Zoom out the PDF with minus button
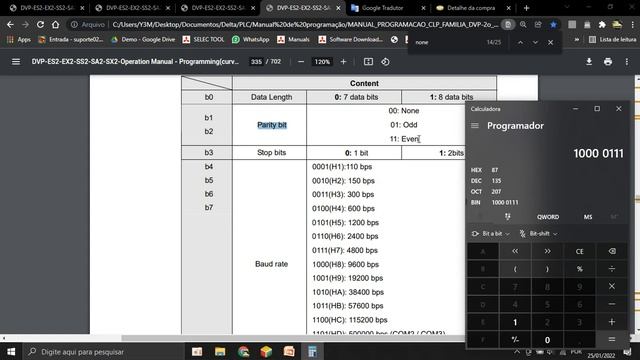 click(301, 62)
